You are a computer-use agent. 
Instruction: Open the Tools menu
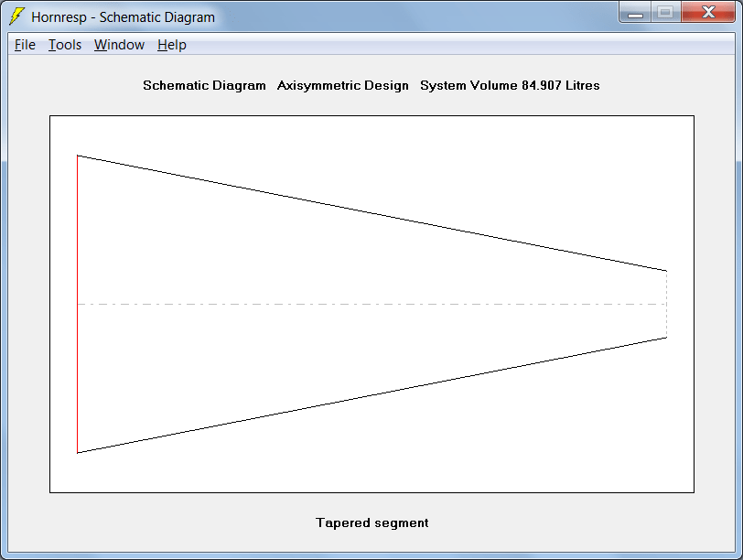tap(65, 45)
